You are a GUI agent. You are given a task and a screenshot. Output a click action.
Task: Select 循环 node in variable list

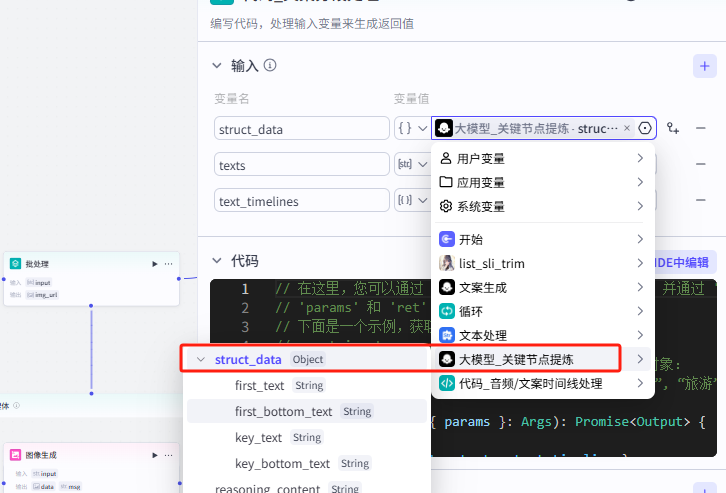[542, 311]
